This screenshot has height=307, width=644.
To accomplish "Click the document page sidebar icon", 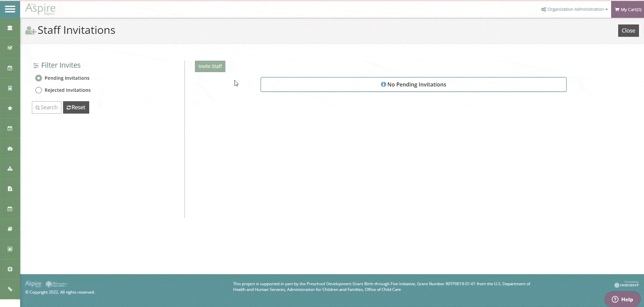I will pos(10,189).
